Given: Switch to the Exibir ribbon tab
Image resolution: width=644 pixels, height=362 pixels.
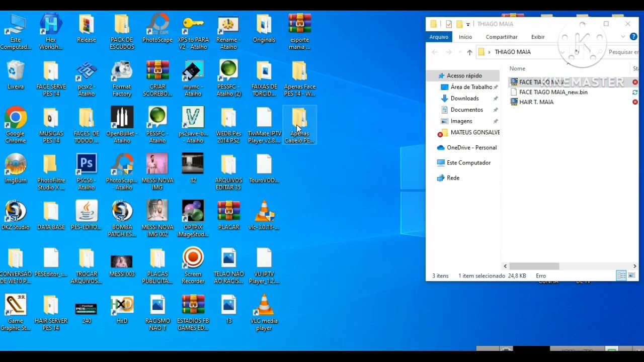Looking at the screenshot, I should pyautogui.click(x=538, y=37).
